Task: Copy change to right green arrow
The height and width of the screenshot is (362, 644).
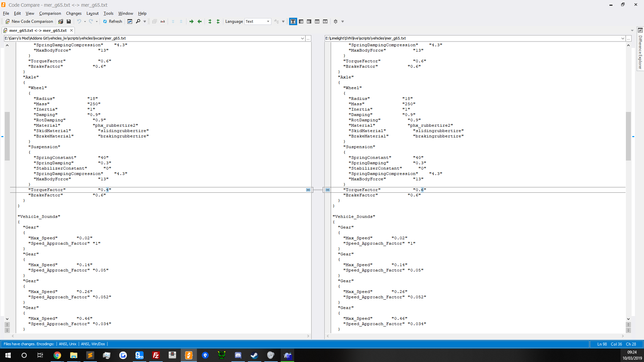Action: pos(192,21)
